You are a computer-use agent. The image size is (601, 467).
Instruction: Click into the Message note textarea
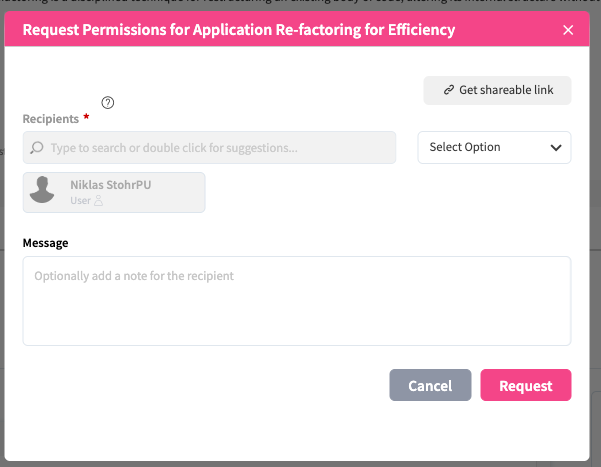tap(296, 301)
